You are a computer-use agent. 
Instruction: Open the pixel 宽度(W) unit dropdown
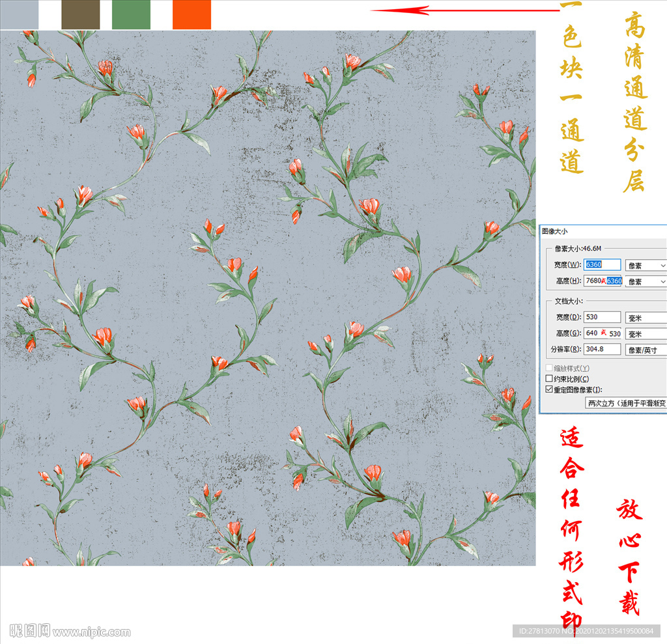pos(646,265)
